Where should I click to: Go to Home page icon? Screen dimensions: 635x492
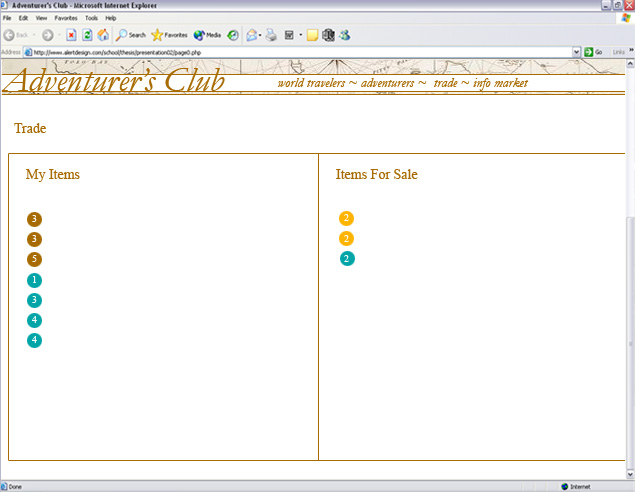[x=103, y=35]
